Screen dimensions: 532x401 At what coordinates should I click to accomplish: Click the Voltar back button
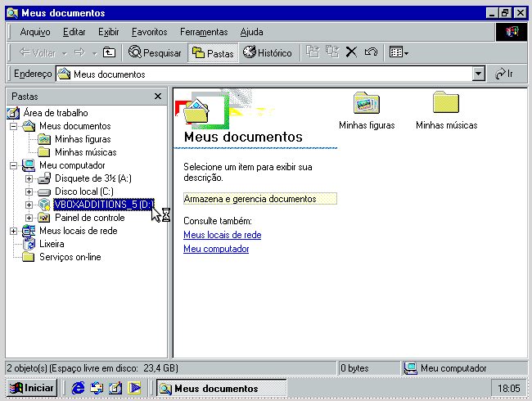(38, 52)
